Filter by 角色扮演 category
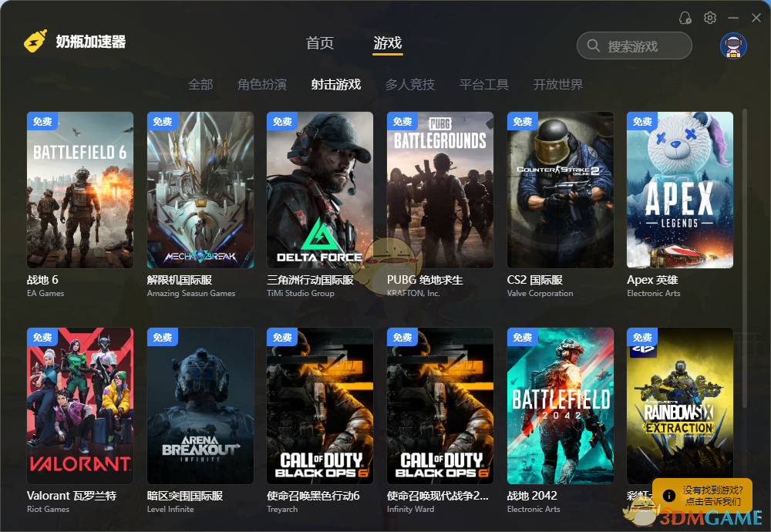771x532 pixels. (x=261, y=85)
